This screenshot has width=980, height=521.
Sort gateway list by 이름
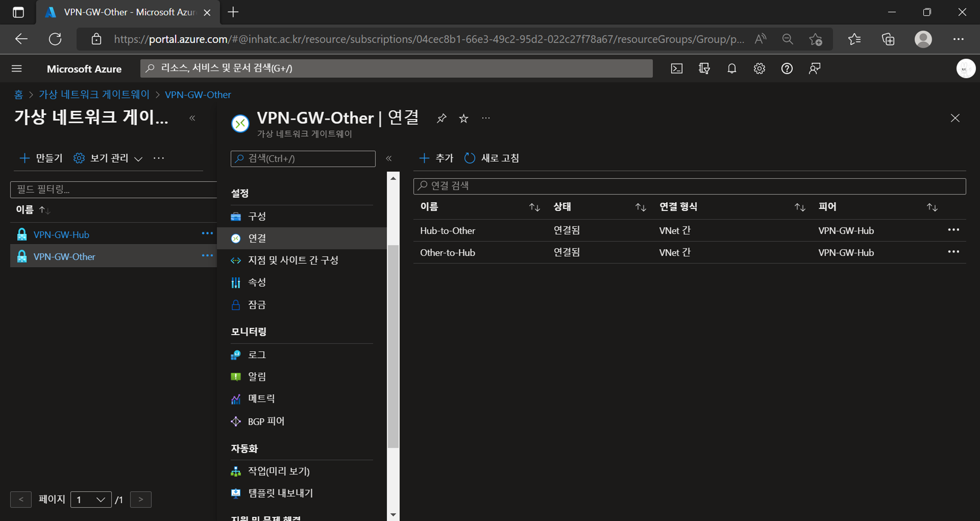[x=33, y=210]
